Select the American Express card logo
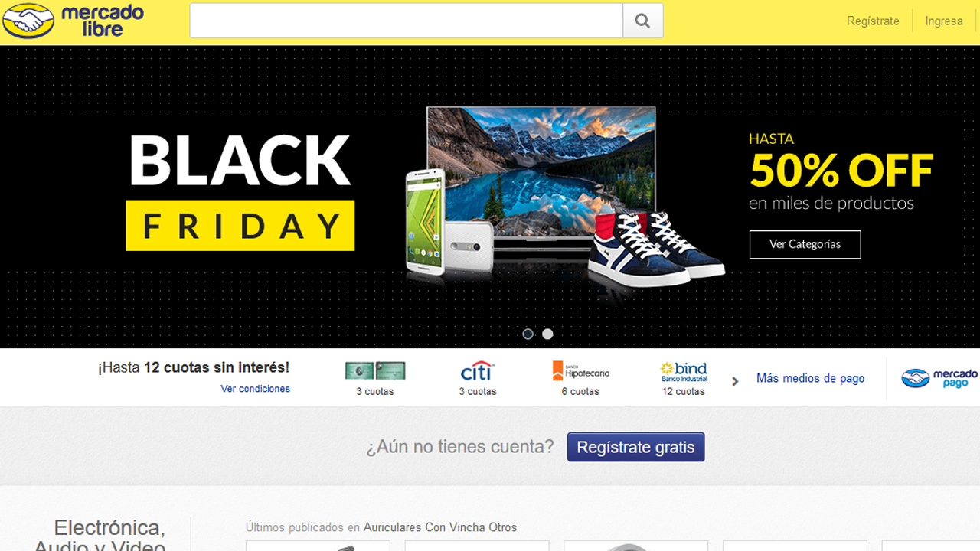Viewport: 980px width, 551px height. (374, 371)
